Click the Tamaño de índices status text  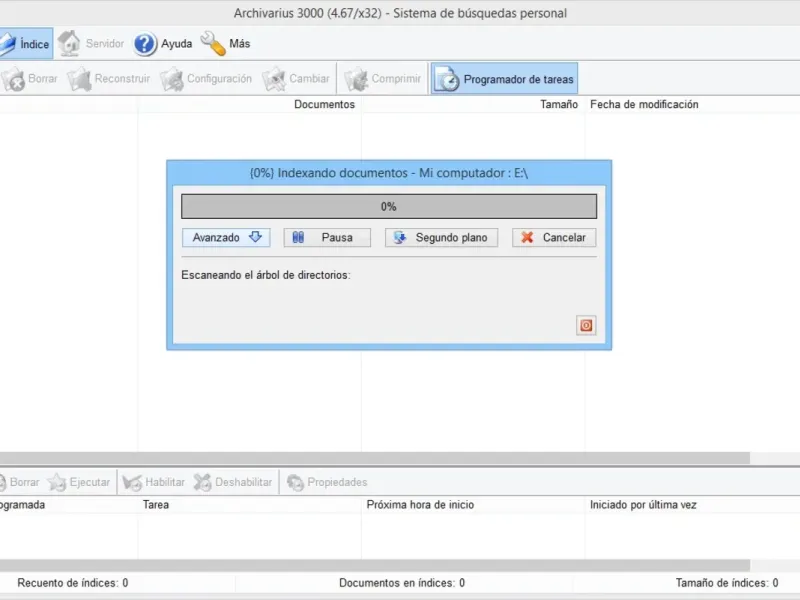click(727, 583)
